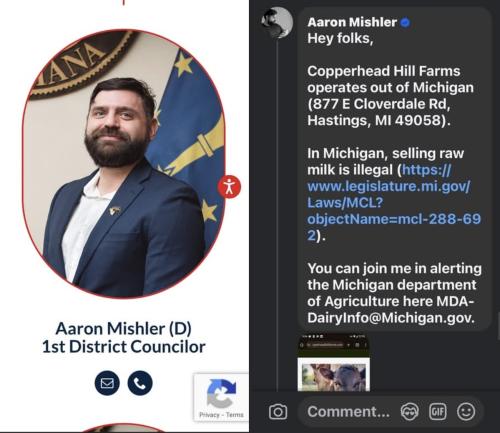Viewport: 500px width, 433px height.
Task: Open the attached cow screenshot thumbnail
Action: [x=334, y=363]
